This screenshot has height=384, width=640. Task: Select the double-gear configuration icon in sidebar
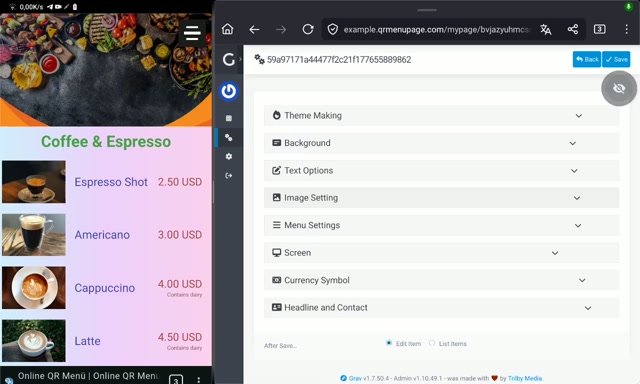point(229,138)
